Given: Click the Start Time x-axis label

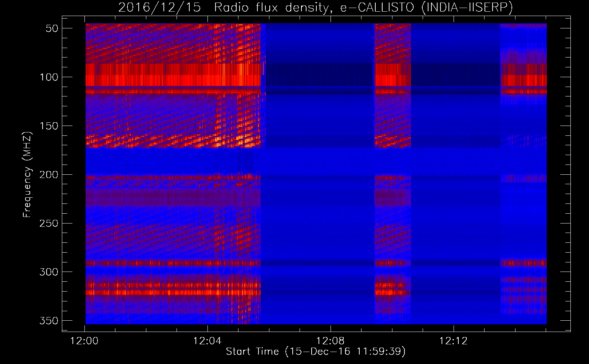Looking at the screenshot, I should tap(315, 352).
